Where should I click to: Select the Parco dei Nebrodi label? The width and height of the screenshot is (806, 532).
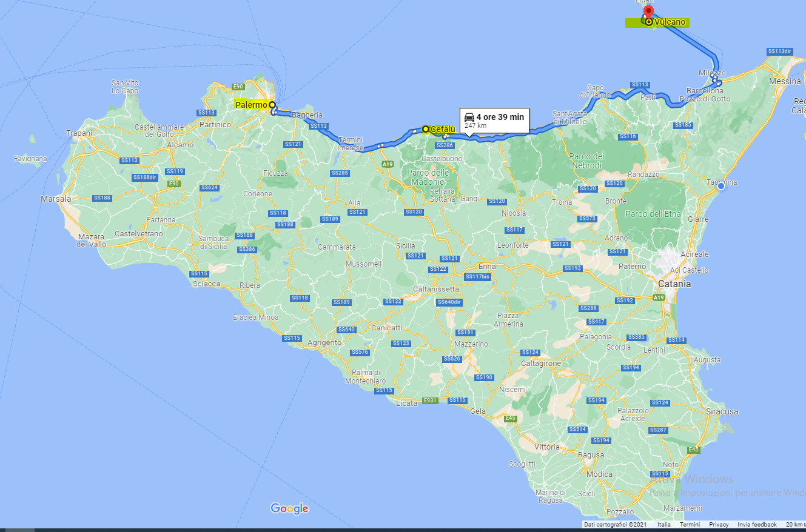(x=585, y=161)
